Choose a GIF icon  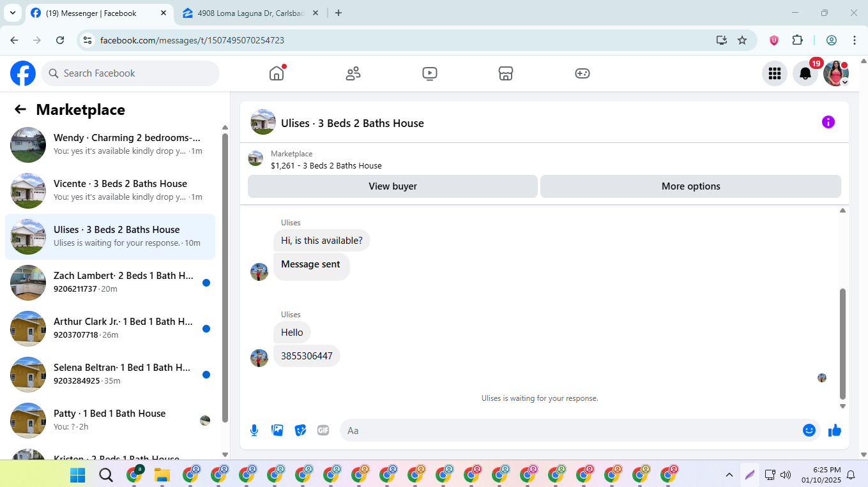coord(323,430)
